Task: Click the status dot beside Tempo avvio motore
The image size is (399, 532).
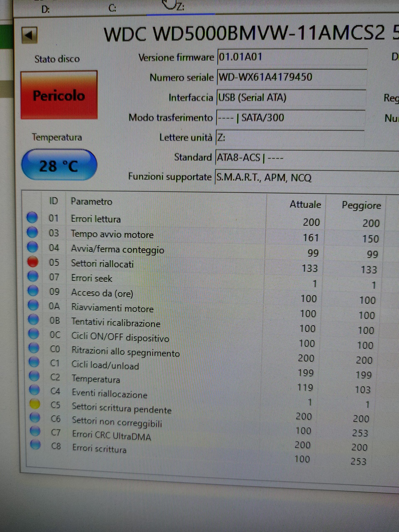Action: tap(32, 232)
